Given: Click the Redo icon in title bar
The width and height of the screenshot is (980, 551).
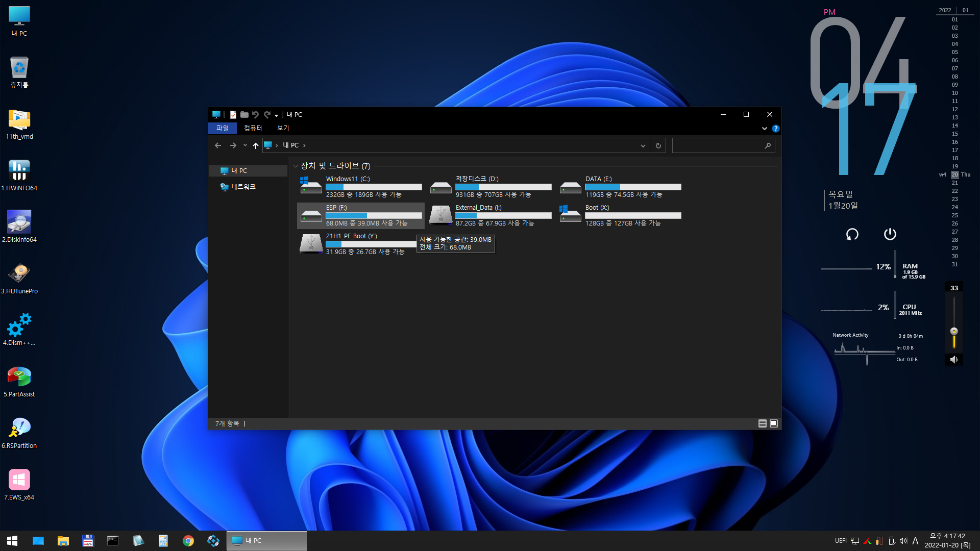Looking at the screenshot, I should (267, 115).
